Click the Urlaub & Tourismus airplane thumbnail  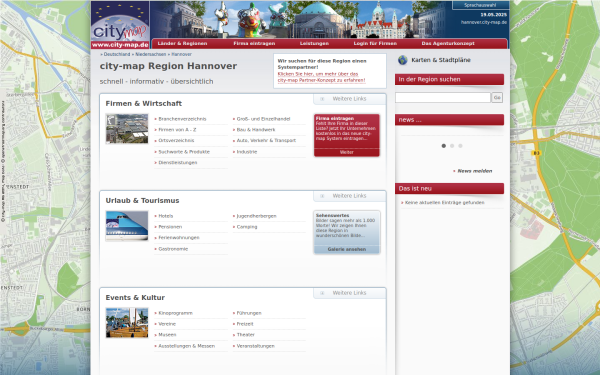127,226
